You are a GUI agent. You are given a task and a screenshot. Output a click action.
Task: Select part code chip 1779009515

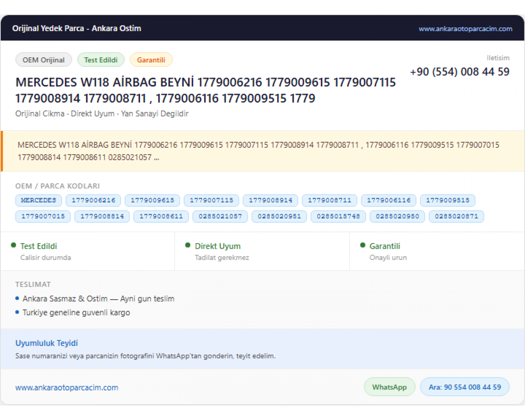(x=448, y=200)
